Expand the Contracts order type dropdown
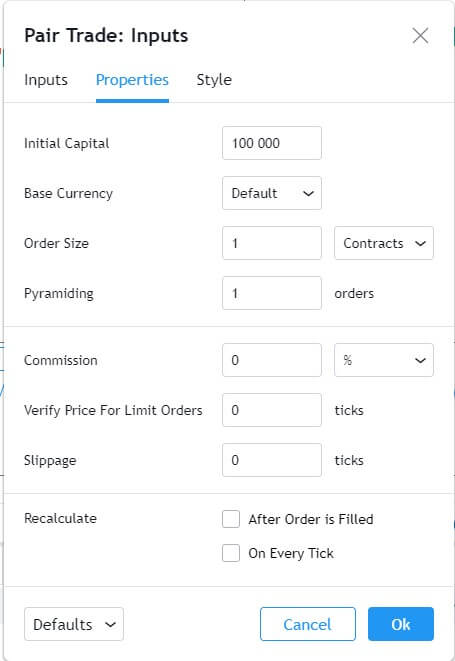Viewport: 455px width, 661px height. coord(384,243)
